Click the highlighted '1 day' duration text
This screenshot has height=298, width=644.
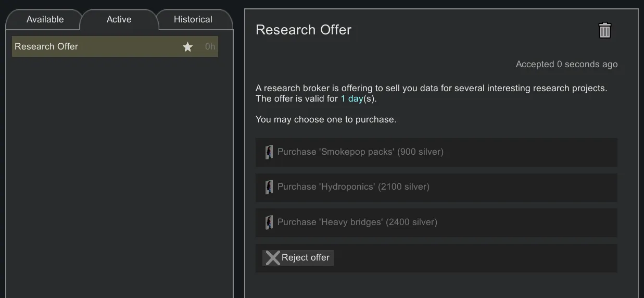(351, 99)
